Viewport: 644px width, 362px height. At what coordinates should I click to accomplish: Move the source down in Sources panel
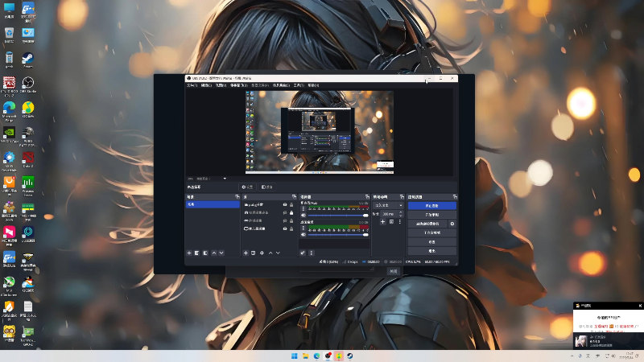[x=278, y=253]
